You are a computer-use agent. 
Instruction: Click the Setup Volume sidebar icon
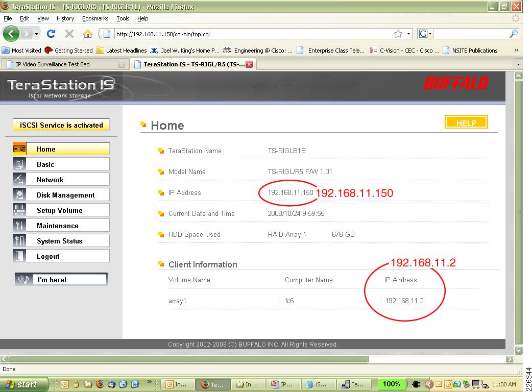tap(19, 210)
